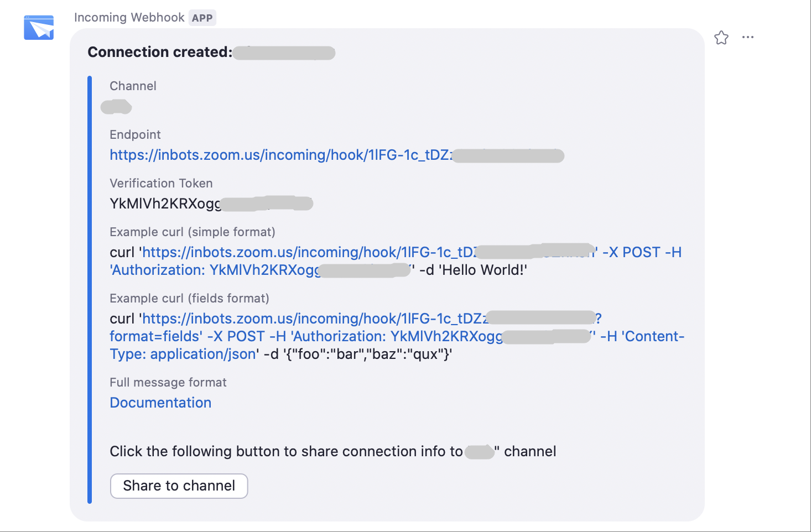This screenshot has width=811, height=532.
Task: Click the "Full message format" label
Action: pos(168,383)
